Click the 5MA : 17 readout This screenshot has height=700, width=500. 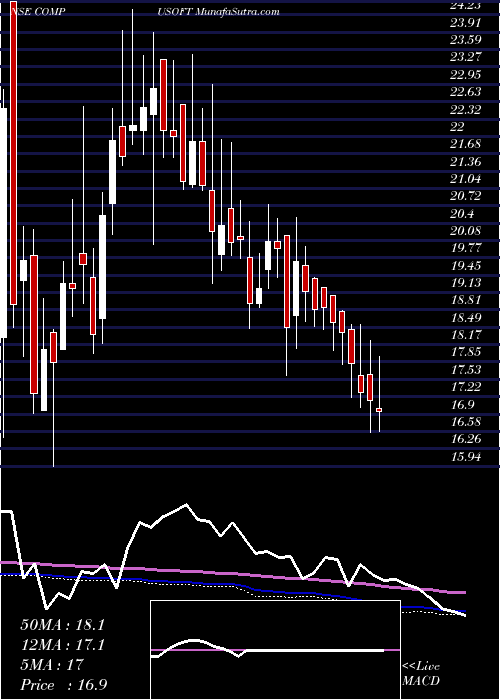pyautogui.click(x=52, y=665)
